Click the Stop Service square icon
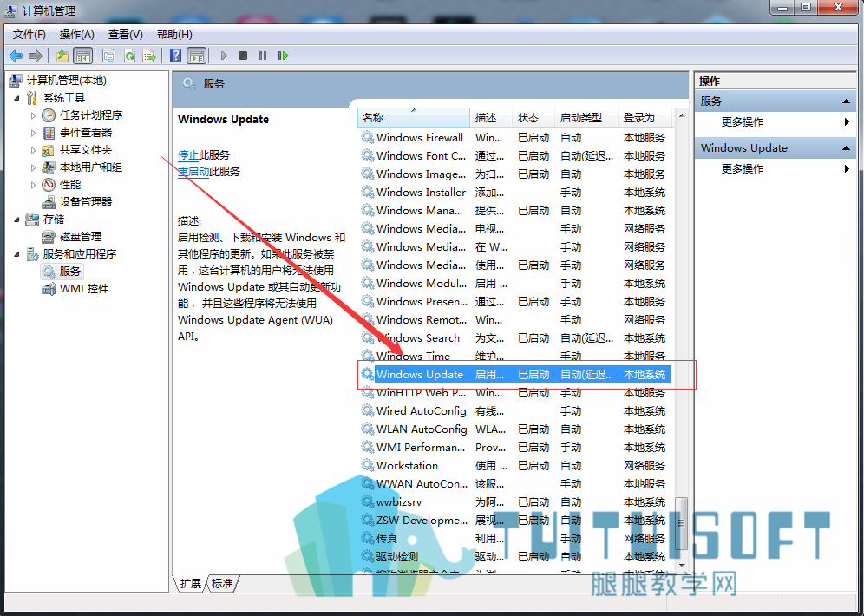Viewport: 864px width, 616px height. [242, 56]
